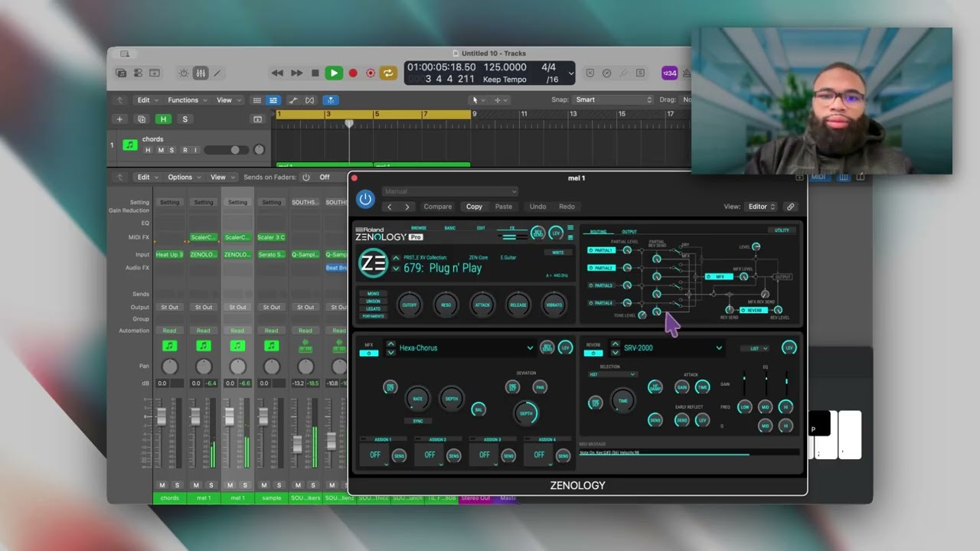
Task: Switch to the EDIT tab in Zenology
Action: [x=481, y=228]
